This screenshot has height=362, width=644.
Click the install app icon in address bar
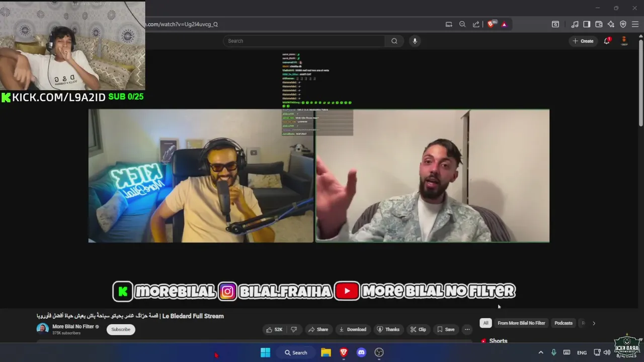coord(449,24)
